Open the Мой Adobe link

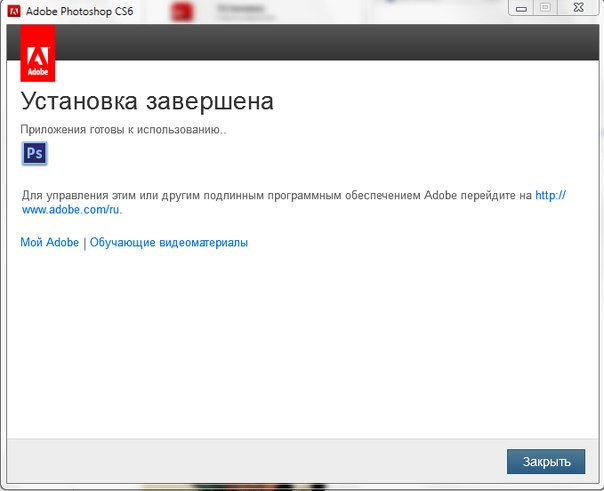point(49,243)
